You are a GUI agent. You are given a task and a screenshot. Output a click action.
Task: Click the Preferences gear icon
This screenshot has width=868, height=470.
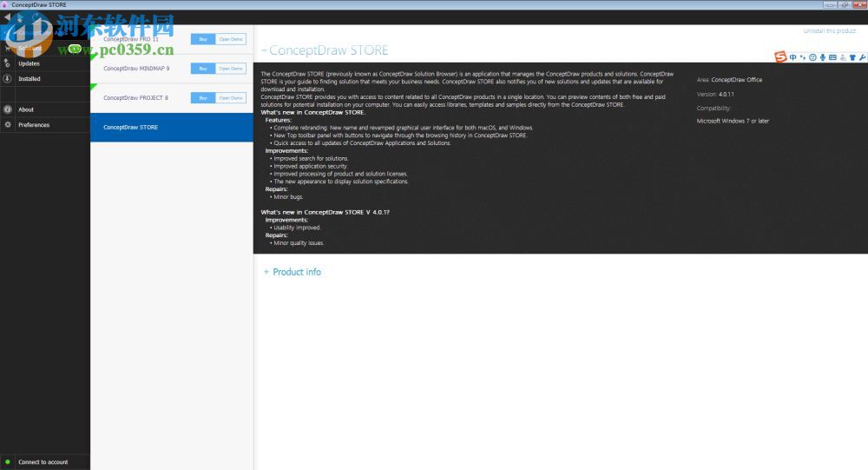(7, 125)
